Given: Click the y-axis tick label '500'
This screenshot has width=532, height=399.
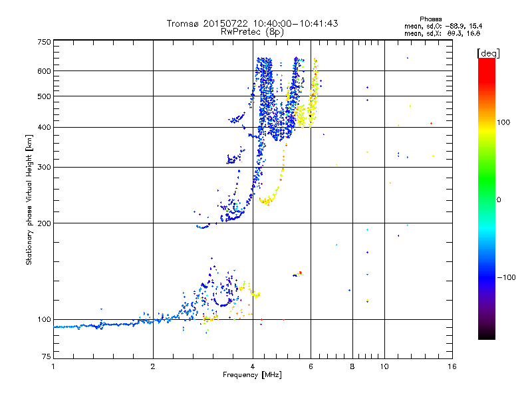Looking at the screenshot, I should [44, 96].
